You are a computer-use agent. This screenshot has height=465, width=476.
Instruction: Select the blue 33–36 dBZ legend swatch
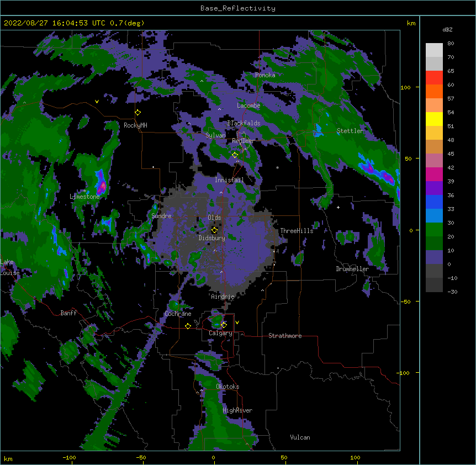pos(434,202)
